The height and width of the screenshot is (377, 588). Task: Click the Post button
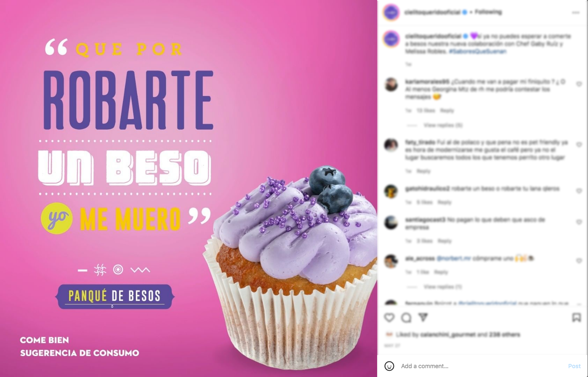click(574, 366)
